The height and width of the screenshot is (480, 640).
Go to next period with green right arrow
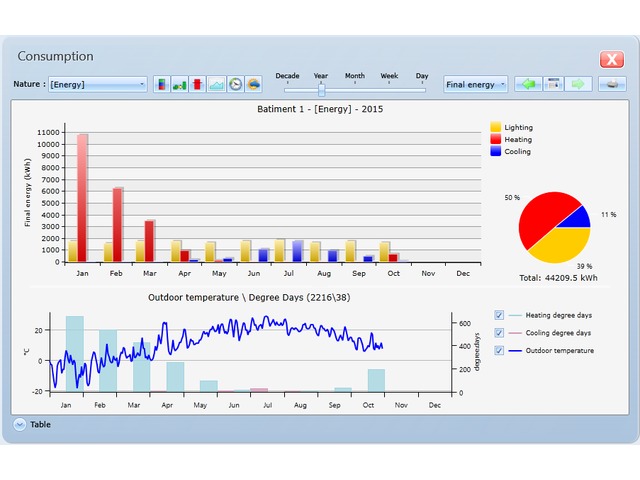click(578, 84)
